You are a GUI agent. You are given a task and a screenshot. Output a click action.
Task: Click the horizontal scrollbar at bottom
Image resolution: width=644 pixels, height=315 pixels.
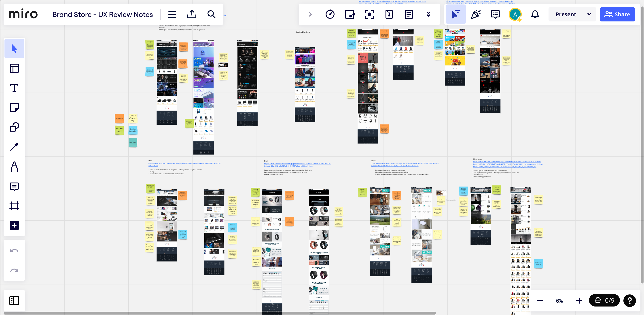[220, 313]
